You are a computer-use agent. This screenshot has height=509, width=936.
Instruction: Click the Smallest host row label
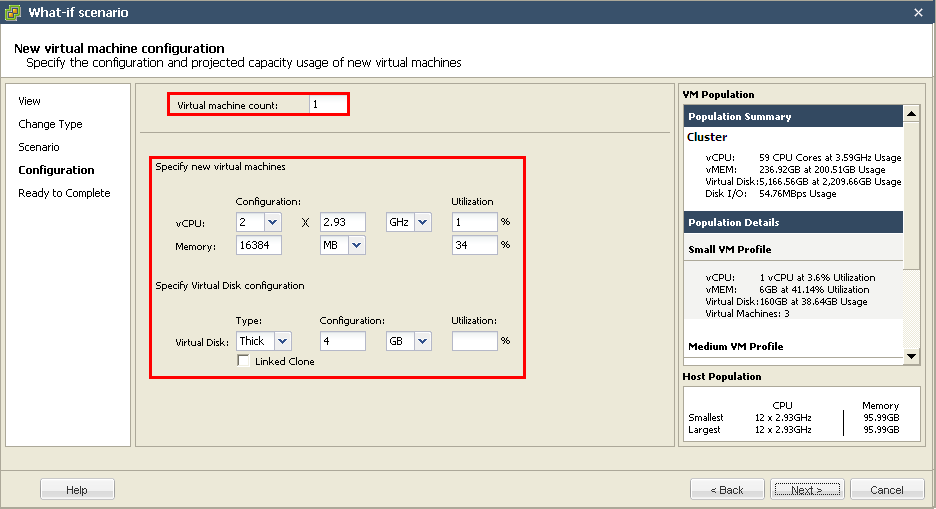706,417
